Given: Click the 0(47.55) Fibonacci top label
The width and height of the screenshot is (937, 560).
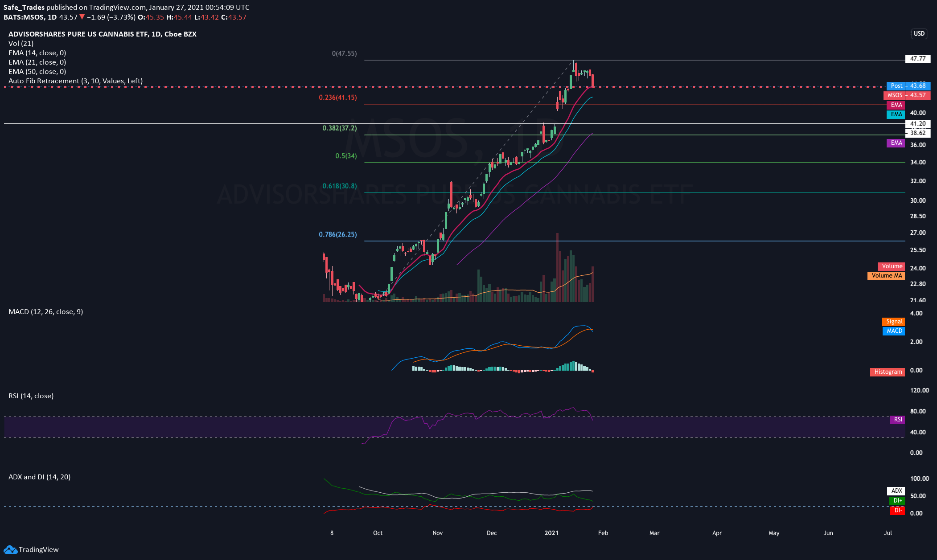Looking at the screenshot, I should 344,53.
